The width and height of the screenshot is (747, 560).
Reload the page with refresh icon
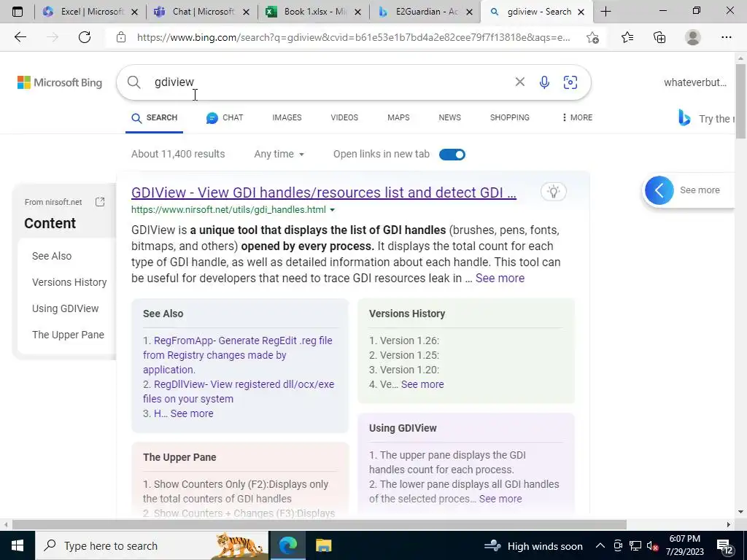85,37
